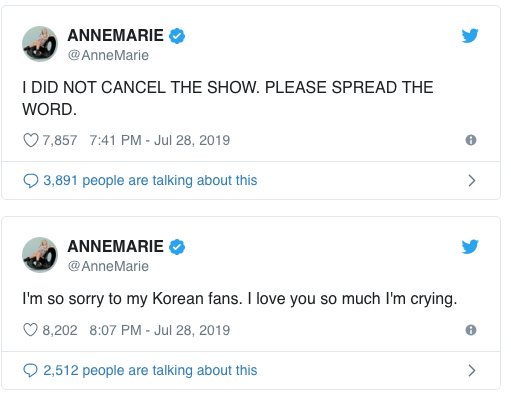Click speech bubble icon beside 3,891 people
Image resolution: width=511 pixels, height=399 pixels.
[31, 181]
